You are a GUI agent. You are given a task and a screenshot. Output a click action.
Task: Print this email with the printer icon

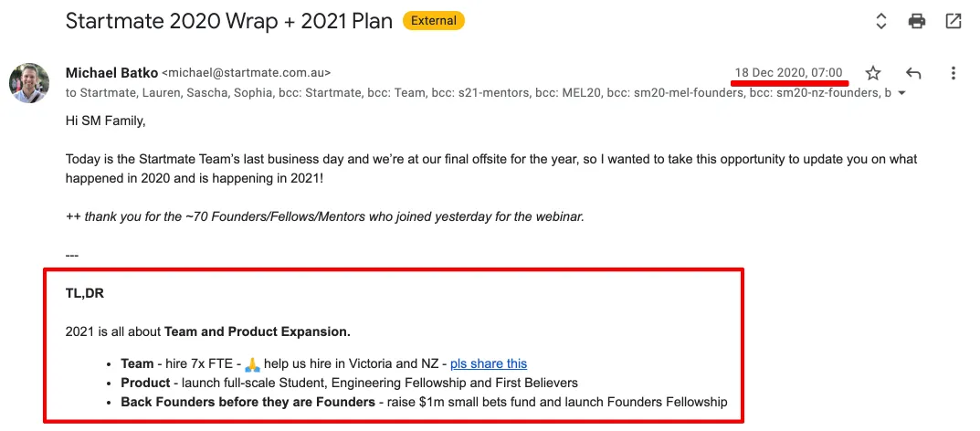pyautogui.click(x=916, y=21)
